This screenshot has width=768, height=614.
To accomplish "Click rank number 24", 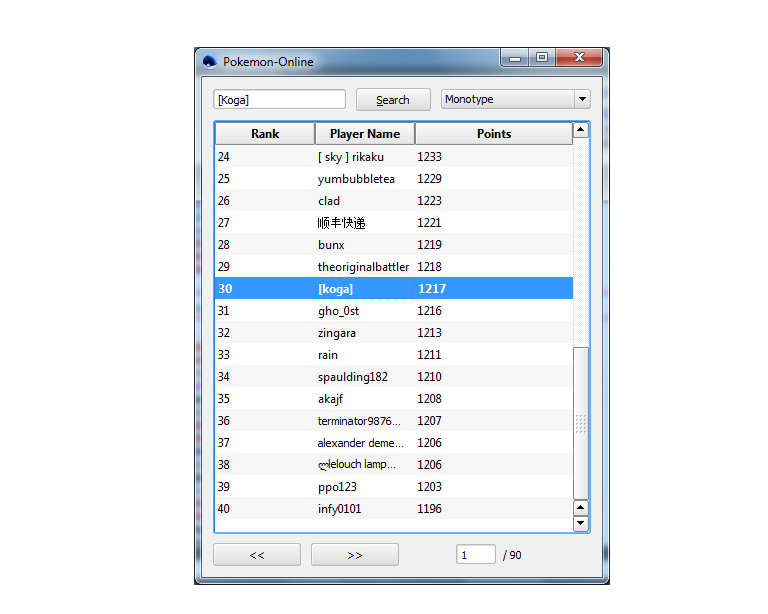I will pos(223,157).
